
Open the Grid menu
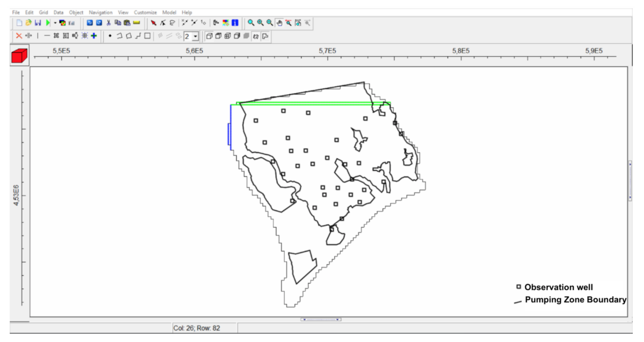(x=43, y=12)
